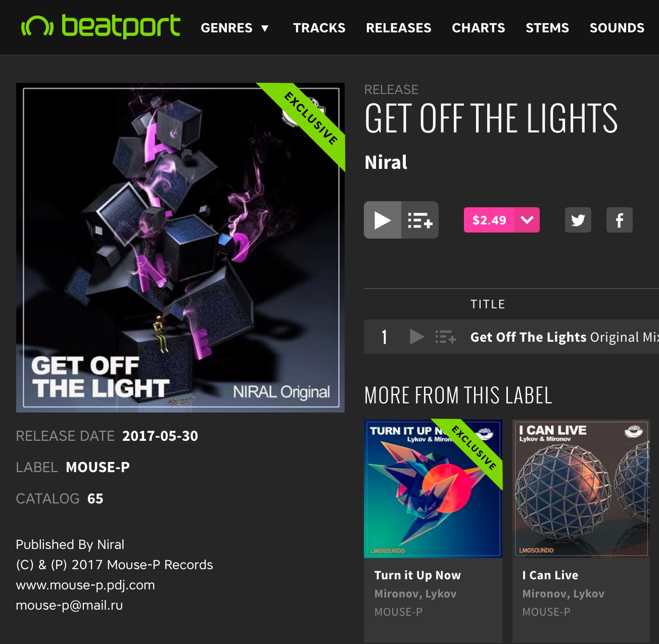Image resolution: width=659 pixels, height=644 pixels.
Task: Open the I Can Live release artwork
Action: click(x=581, y=488)
